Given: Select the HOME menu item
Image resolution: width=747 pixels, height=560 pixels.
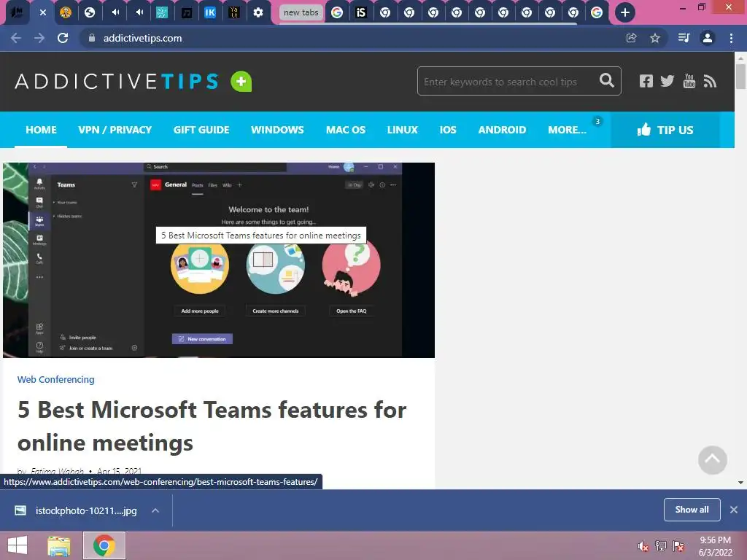Looking at the screenshot, I should (41, 130).
